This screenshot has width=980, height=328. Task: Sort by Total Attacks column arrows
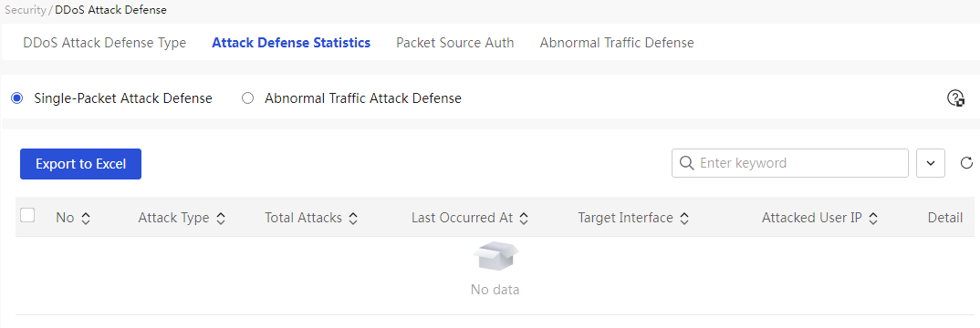(353, 219)
